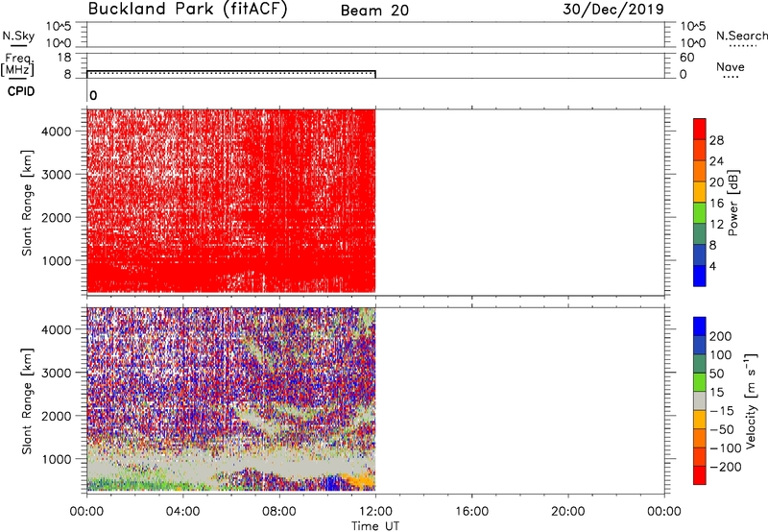Click the yellow 16-20 dB power color band

tap(700, 192)
